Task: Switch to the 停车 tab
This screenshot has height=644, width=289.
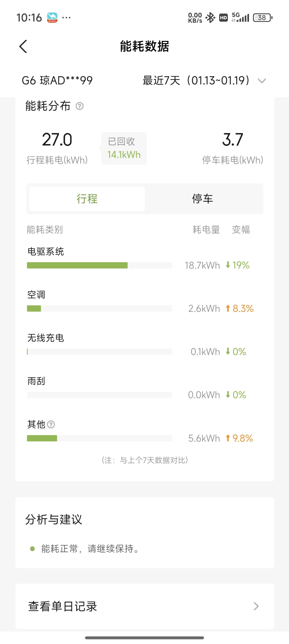Action: click(x=203, y=199)
